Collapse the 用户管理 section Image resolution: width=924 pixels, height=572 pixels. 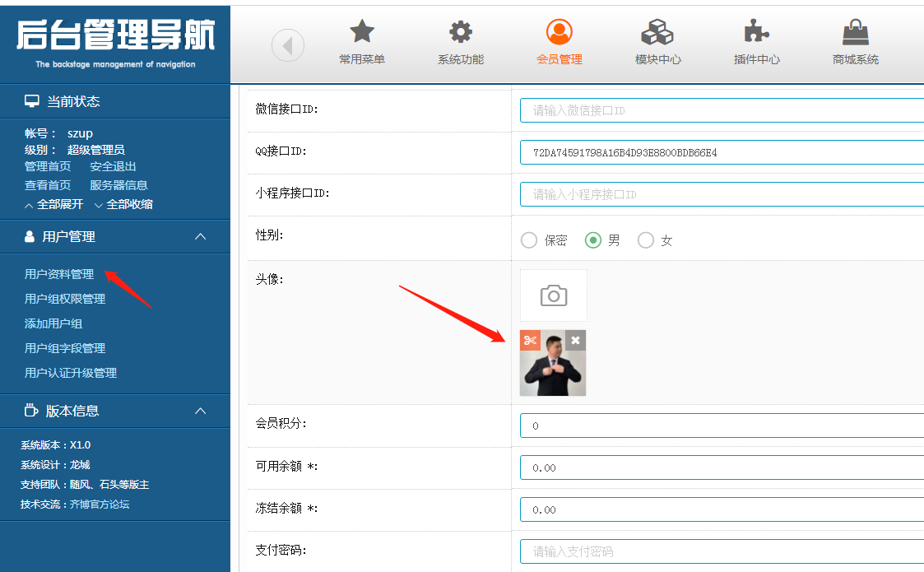coord(200,237)
